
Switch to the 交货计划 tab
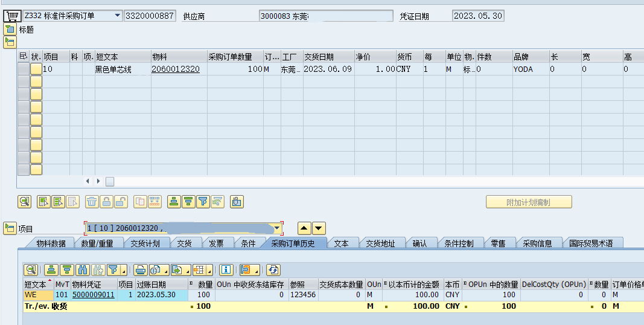[x=145, y=243]
